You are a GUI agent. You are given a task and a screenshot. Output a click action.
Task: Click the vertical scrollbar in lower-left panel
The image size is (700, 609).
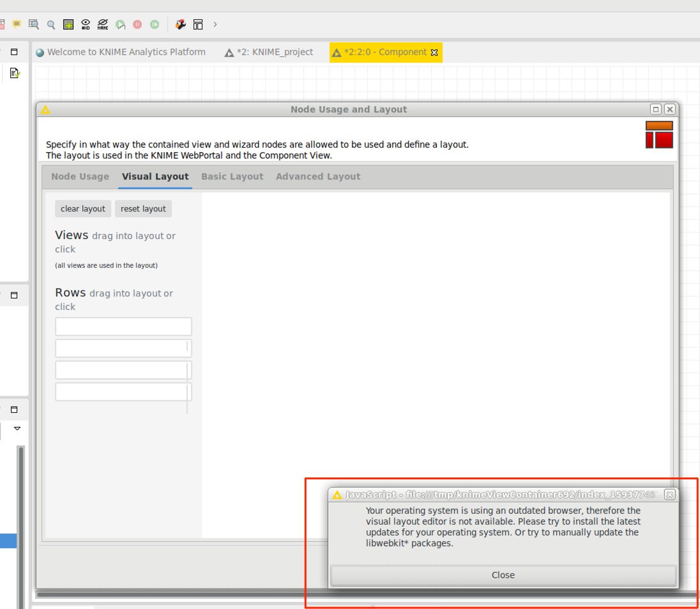[x=20, y=527]
